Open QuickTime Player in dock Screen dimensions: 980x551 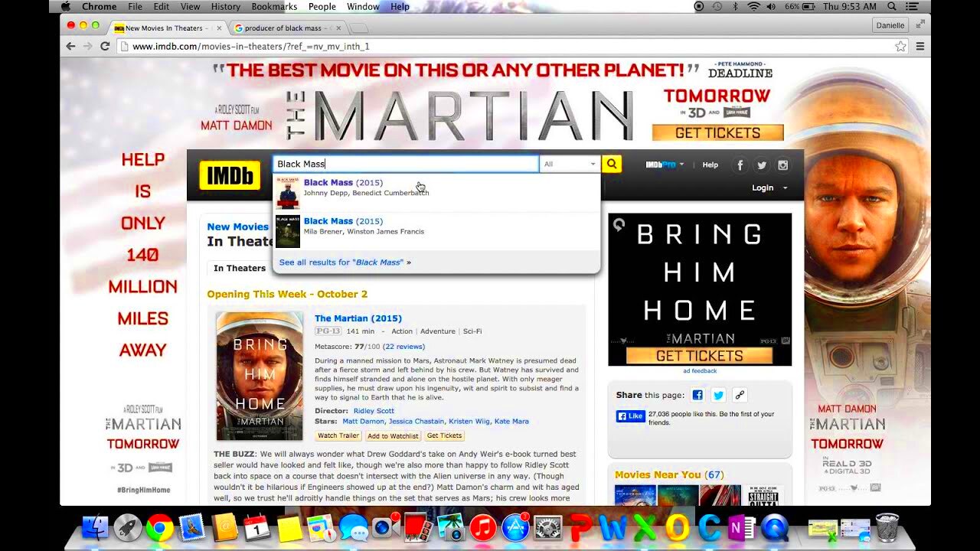[x=774, y=528]
